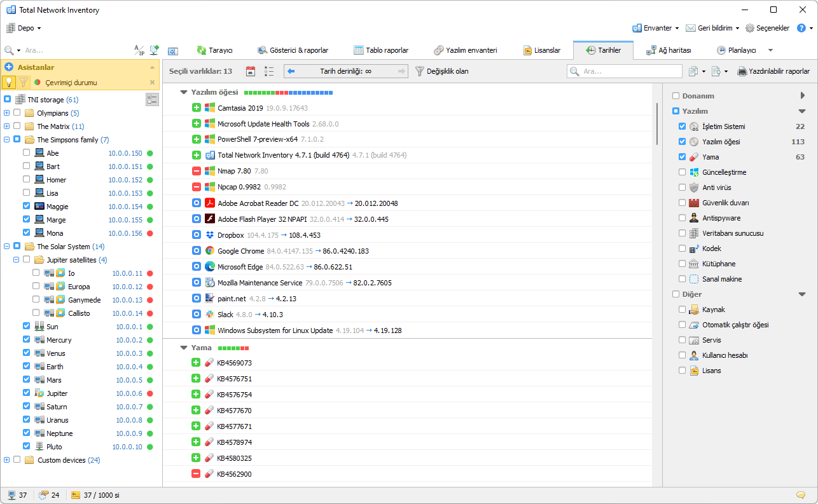818x504 pixels.
Task: Collapse the Yazılım öğesi section
Action: [x=184, y=92]
